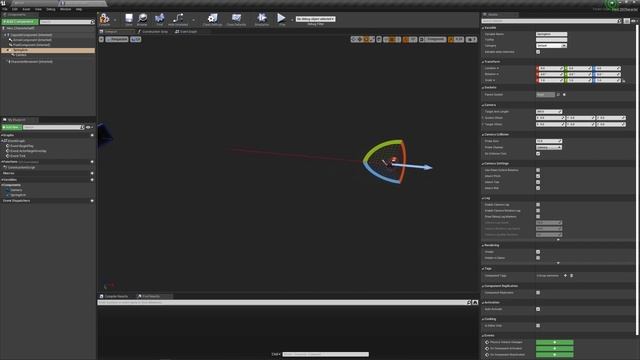Add a new graph with the Graphs plus icon

coord(92,135)
